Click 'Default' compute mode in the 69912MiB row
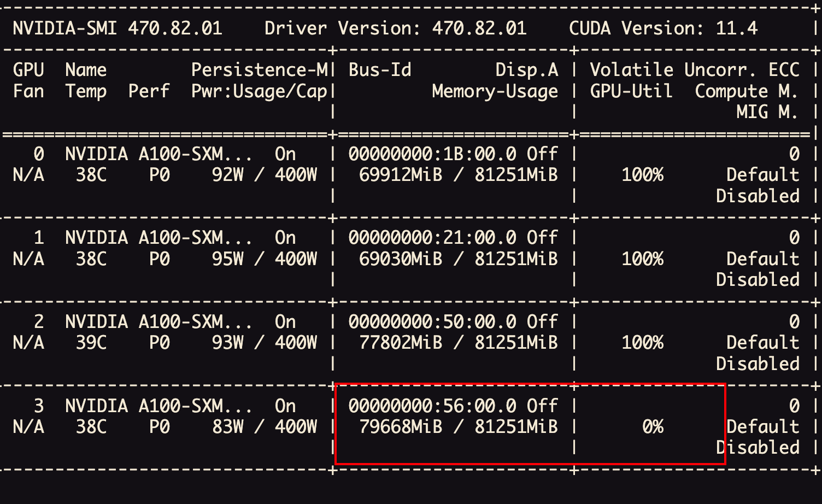Screen dimensions: 822x504 pyautogui.click(x=763, y=175)
